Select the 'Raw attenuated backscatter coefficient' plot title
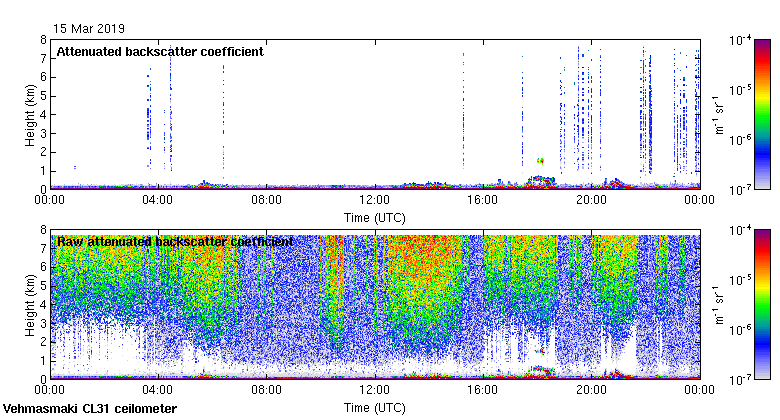This screenshot has width=780, height=420. 175,242
